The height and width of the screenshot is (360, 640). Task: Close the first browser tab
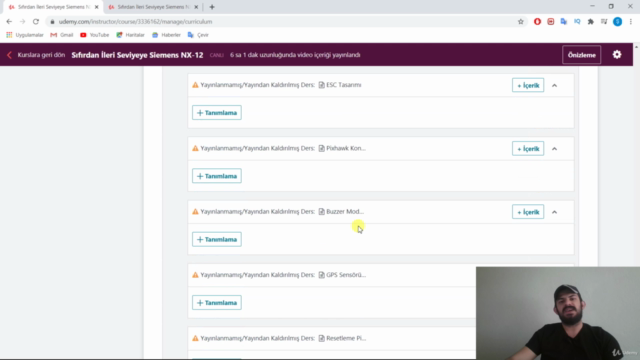[x=97, y=7]
